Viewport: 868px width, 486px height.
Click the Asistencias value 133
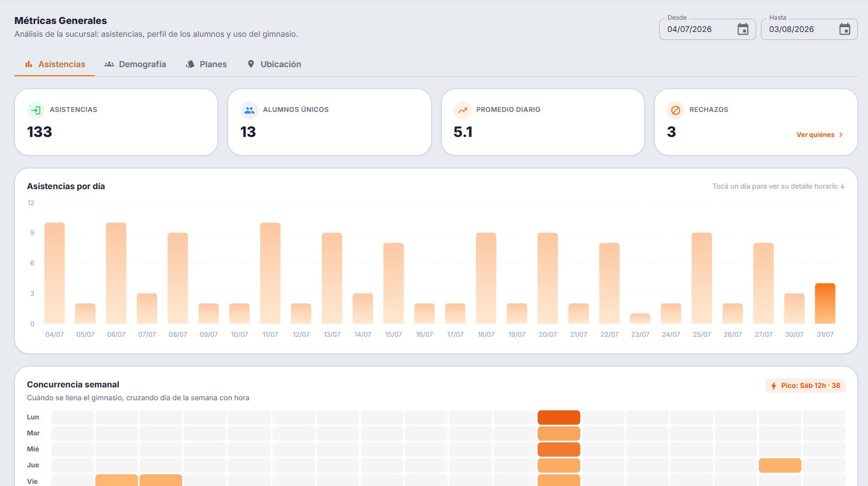pyautogui.click(x=39, y=132)
